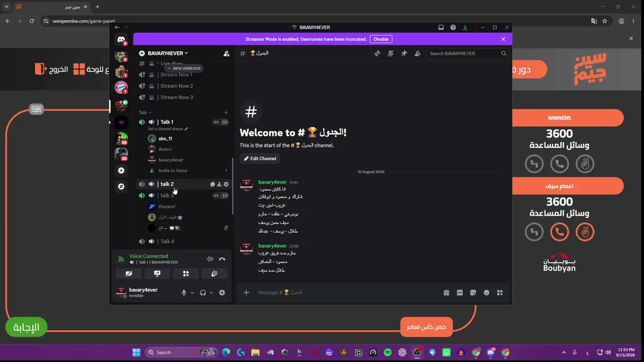
Task: Open sticker picker in message bar
Action: (473, 293)
